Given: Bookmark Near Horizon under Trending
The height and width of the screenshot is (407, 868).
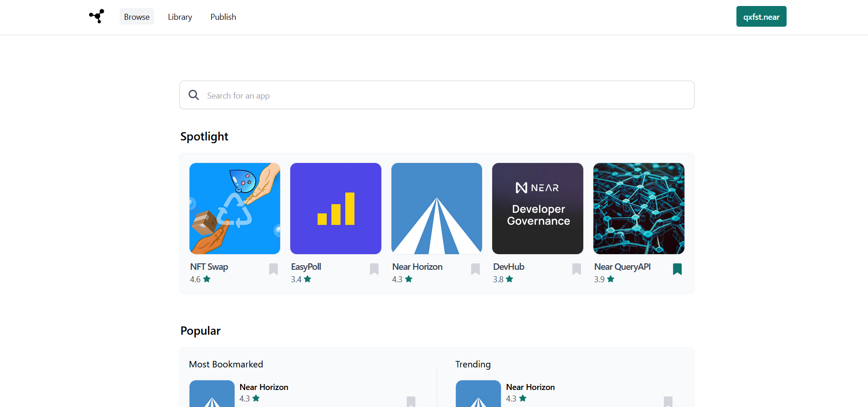Looking at the screenshot, I should point(668,401).
